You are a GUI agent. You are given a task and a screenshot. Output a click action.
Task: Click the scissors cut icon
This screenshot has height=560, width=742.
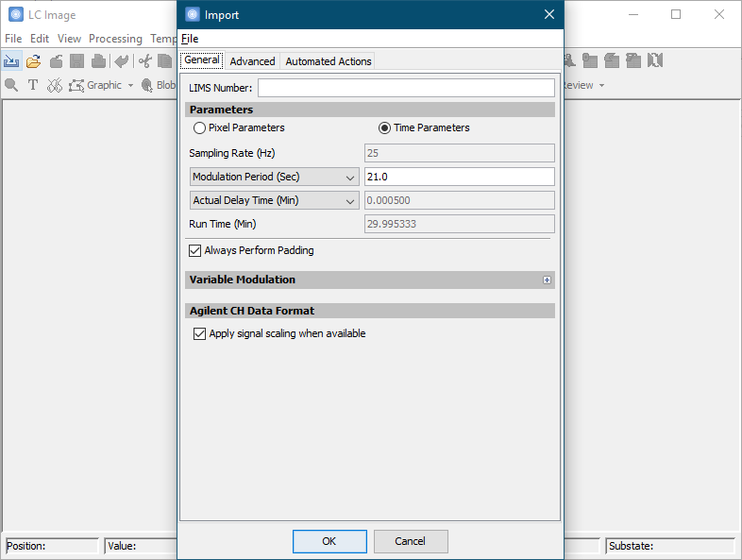145,61
